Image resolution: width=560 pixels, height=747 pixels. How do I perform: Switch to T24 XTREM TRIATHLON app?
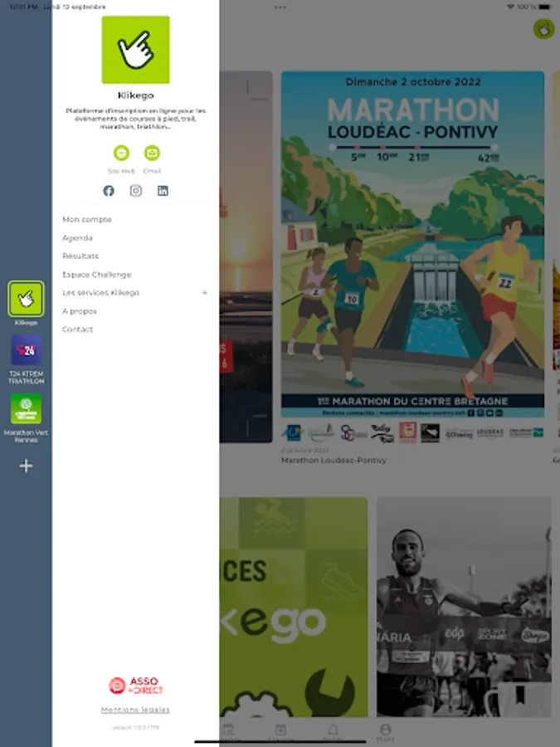(26, 350)
